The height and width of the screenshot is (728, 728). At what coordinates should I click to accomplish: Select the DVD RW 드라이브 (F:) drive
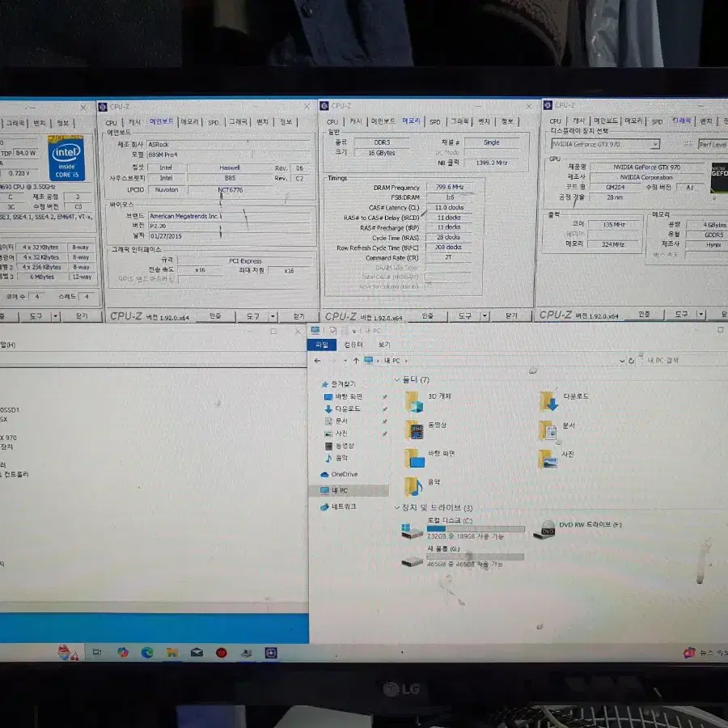click(578, 528)
